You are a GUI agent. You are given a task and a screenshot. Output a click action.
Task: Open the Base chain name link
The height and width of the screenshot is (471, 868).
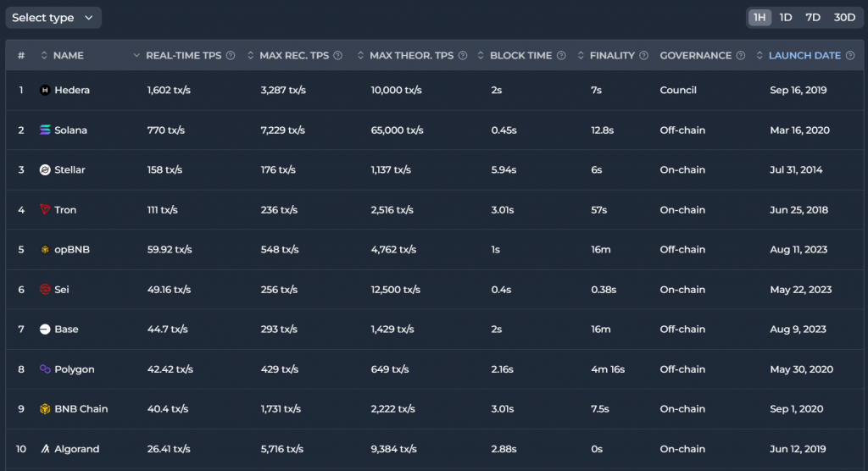(66, 330)
